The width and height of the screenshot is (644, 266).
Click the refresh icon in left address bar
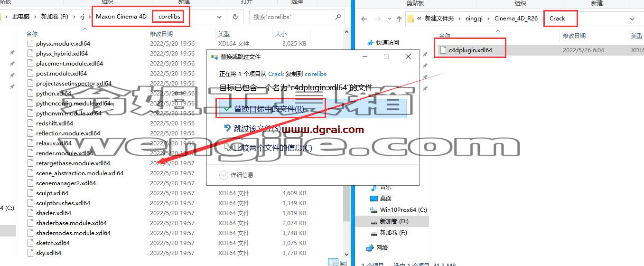point(235,17)
